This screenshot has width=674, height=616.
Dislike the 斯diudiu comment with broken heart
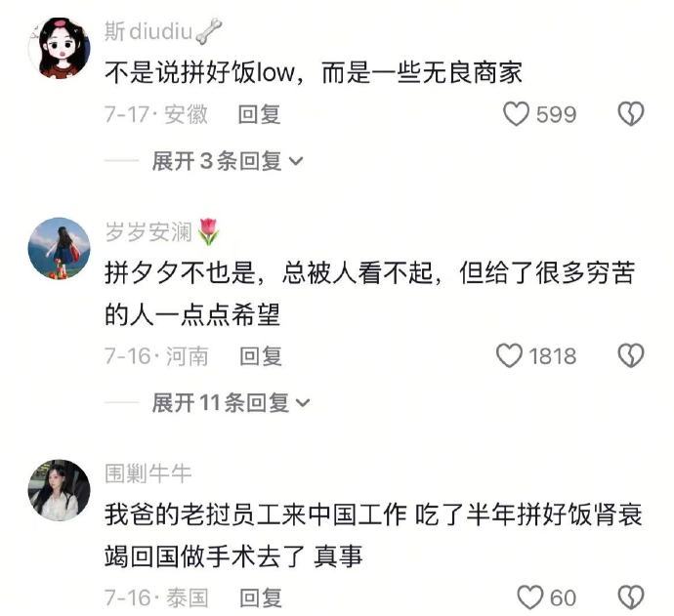point(631,114)
